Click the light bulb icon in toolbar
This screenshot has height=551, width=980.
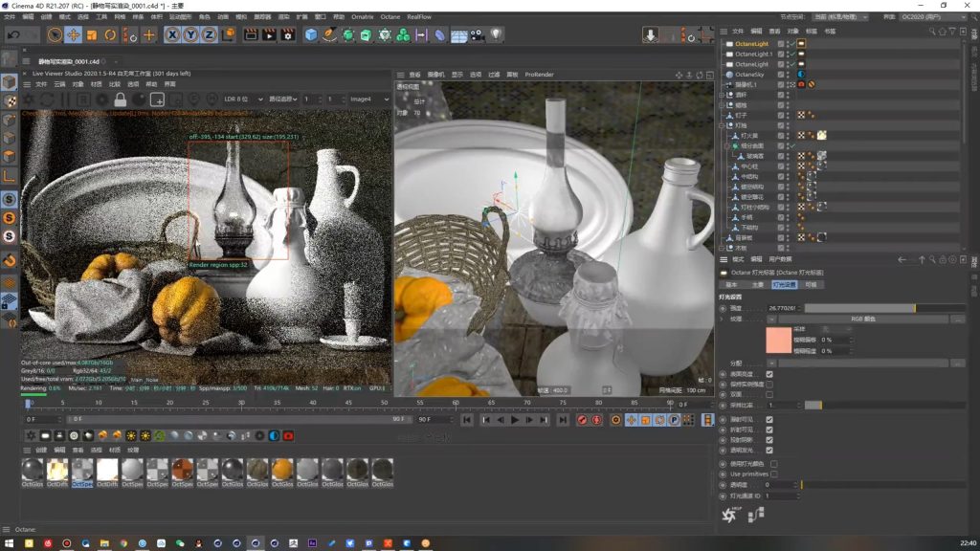tap(497, 35)
